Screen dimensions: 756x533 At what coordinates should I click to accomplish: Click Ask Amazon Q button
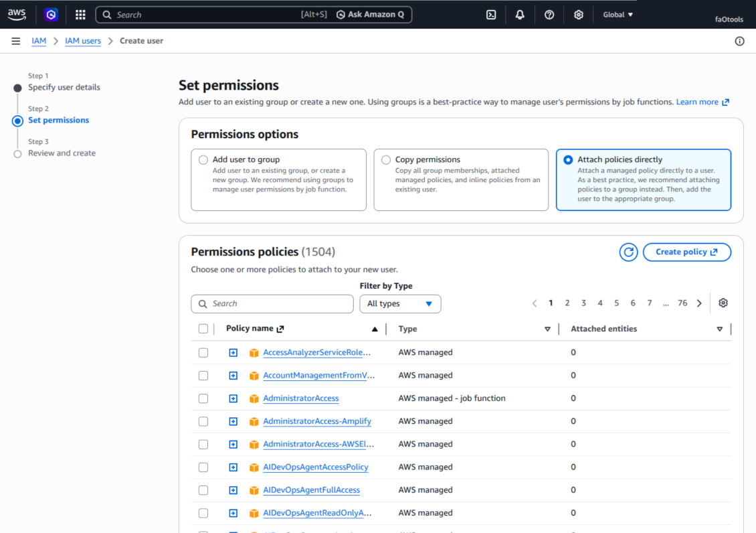tap(370, 15)
